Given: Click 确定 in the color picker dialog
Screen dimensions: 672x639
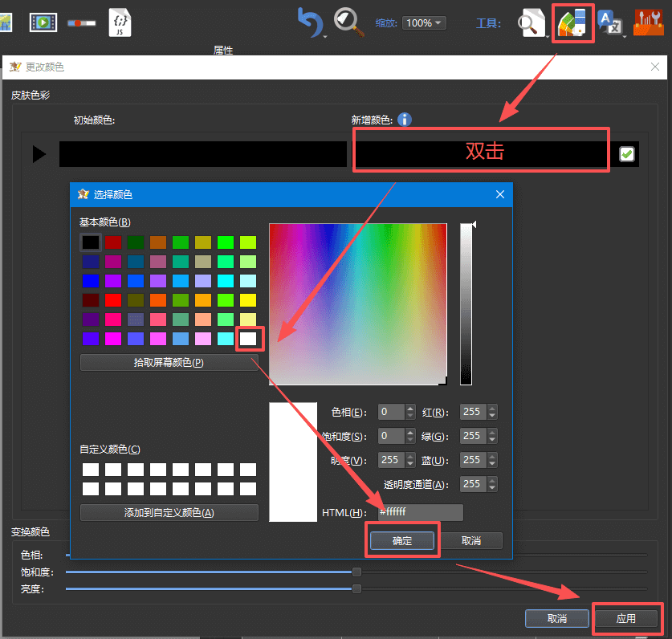Looking at the screenshot, I should (402, 541).
